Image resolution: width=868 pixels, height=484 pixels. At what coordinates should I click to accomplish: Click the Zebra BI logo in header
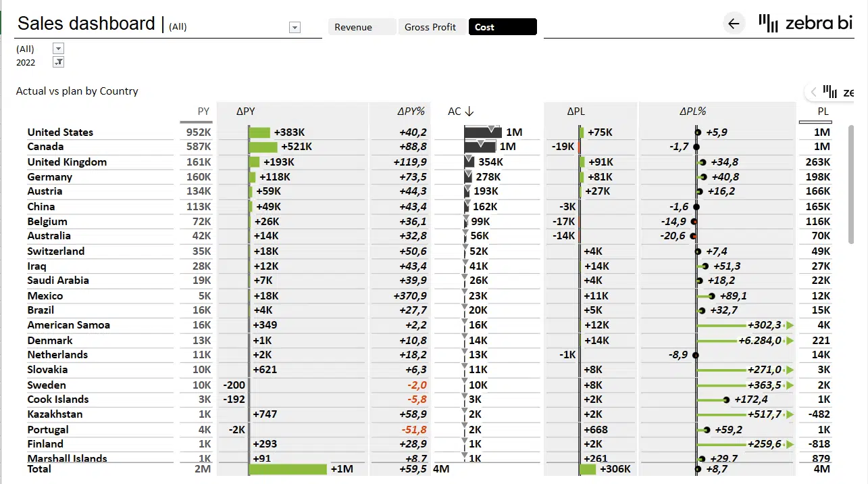[805, 24]
